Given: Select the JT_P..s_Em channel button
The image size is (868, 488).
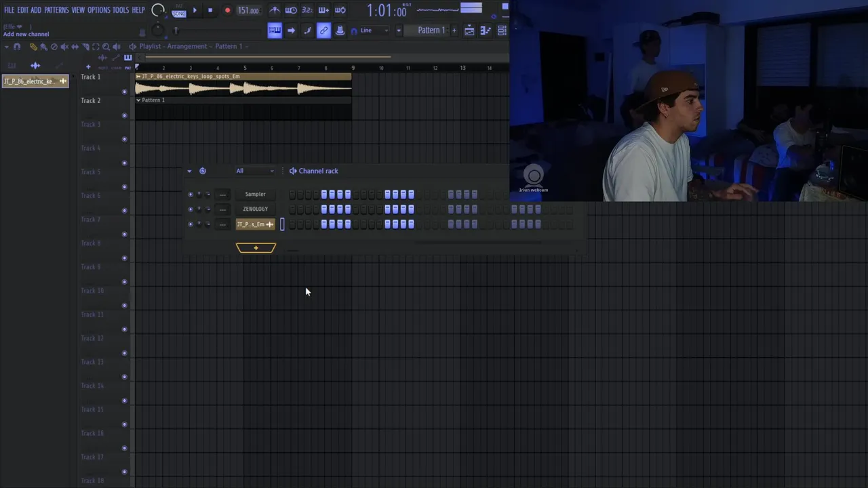Looking at the screenshot, I should 256,224.
